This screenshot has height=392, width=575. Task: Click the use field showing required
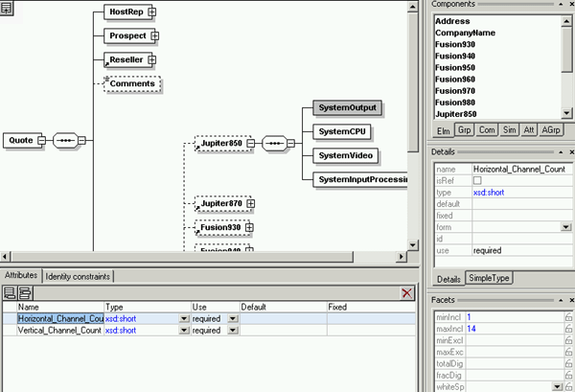[522, 250]
